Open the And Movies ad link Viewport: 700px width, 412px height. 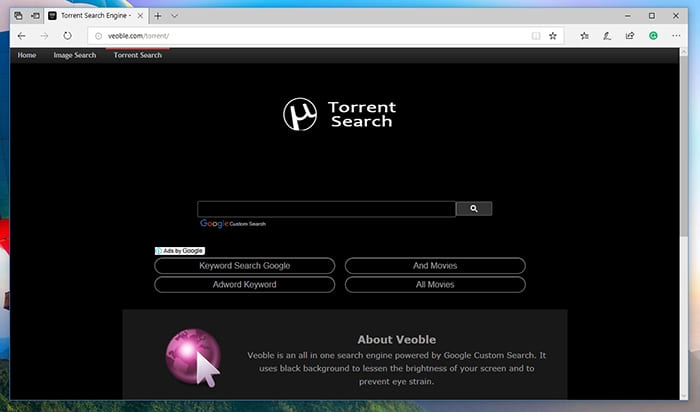435,266
